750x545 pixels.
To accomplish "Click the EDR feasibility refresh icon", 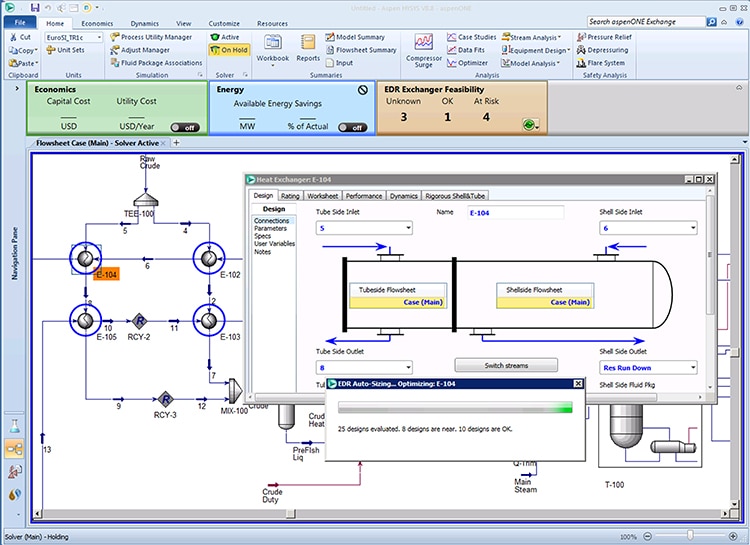I will (529, 125).
